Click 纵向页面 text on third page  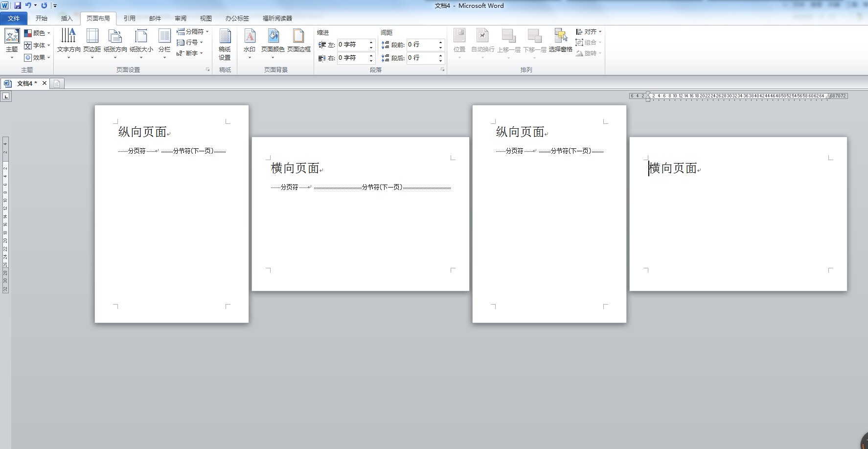click(520, 132)
